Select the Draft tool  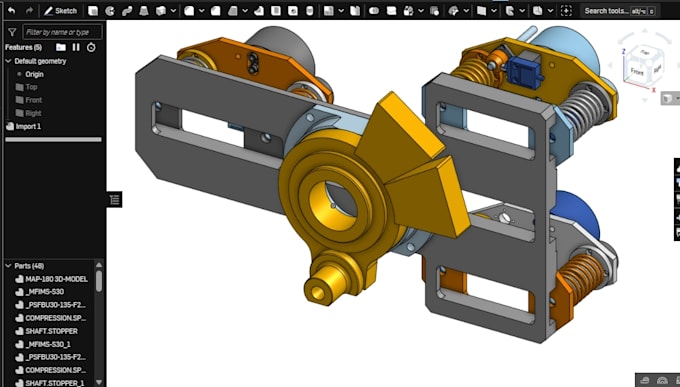pos(232,11)
